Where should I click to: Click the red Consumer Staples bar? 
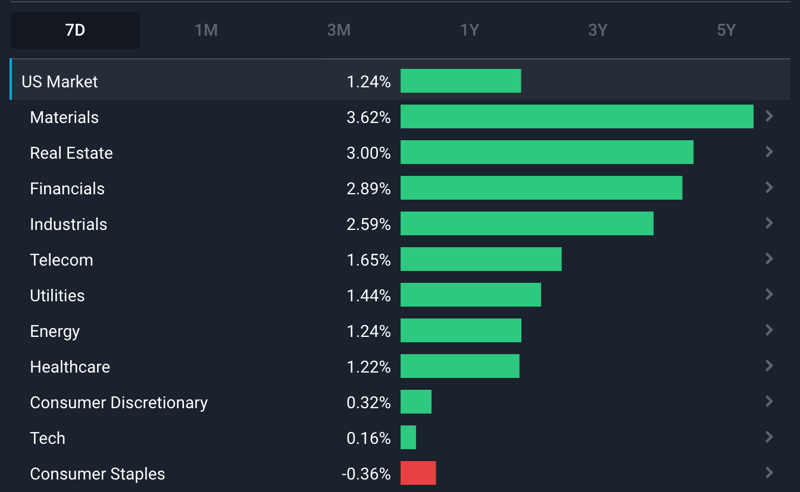(x=418, y=473)
